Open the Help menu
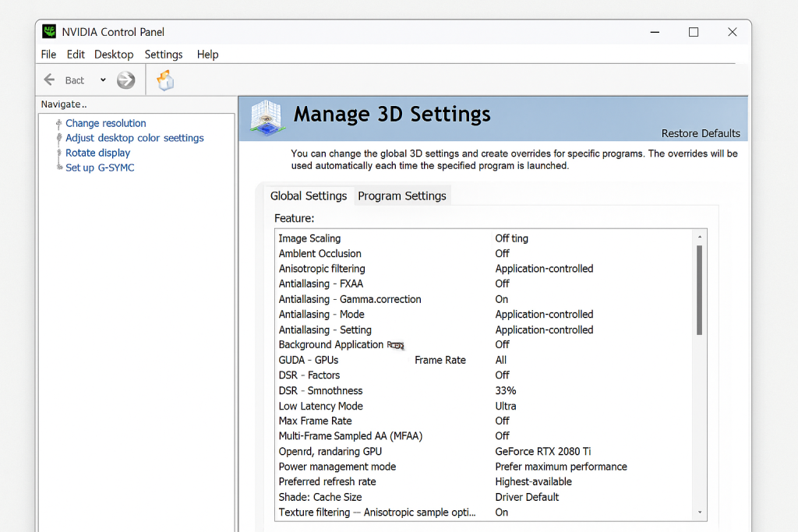Viewport: 798px width, 532px height. [207, 55]
